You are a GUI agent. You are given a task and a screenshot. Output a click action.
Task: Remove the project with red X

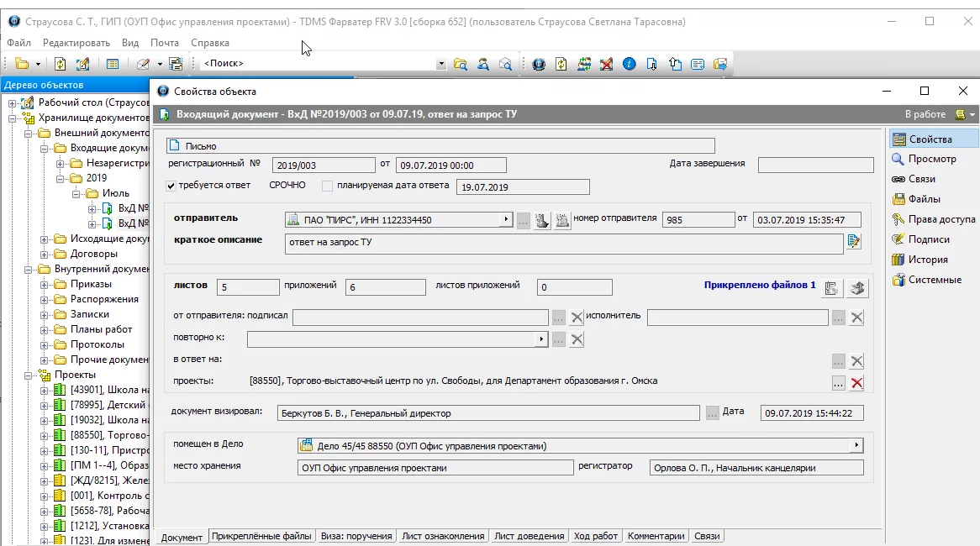point(857,383)
